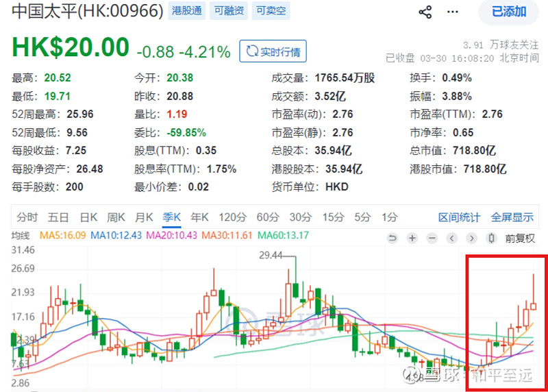Image resolution: width=548 pixels, height=392 pixels.
Task: Switch to the 五日 chart tab
Action: click(x=58, y=217)
